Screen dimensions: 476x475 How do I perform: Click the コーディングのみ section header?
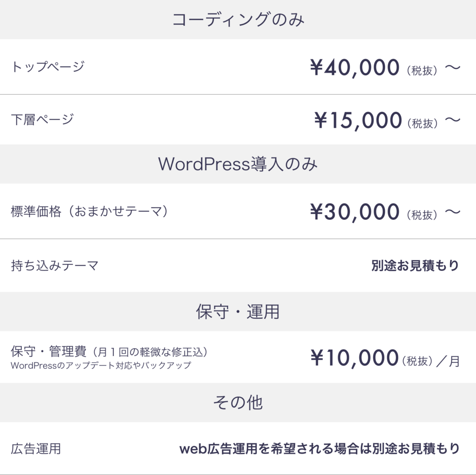238,20
